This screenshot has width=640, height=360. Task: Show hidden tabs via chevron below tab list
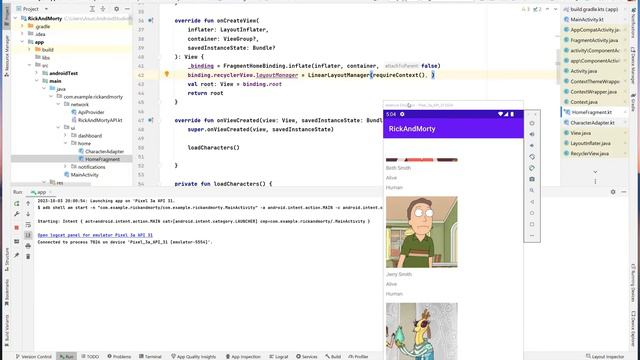(595, 172)
